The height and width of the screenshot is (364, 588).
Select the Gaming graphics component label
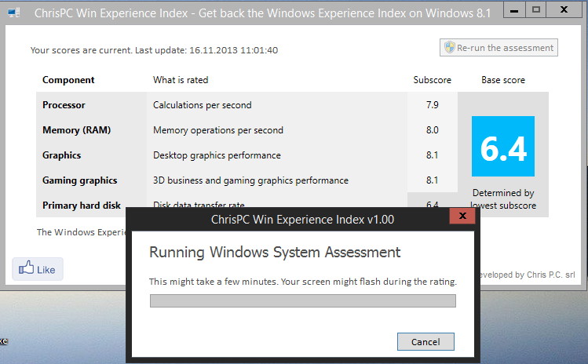pyautogui.click(x=80, y=180)
